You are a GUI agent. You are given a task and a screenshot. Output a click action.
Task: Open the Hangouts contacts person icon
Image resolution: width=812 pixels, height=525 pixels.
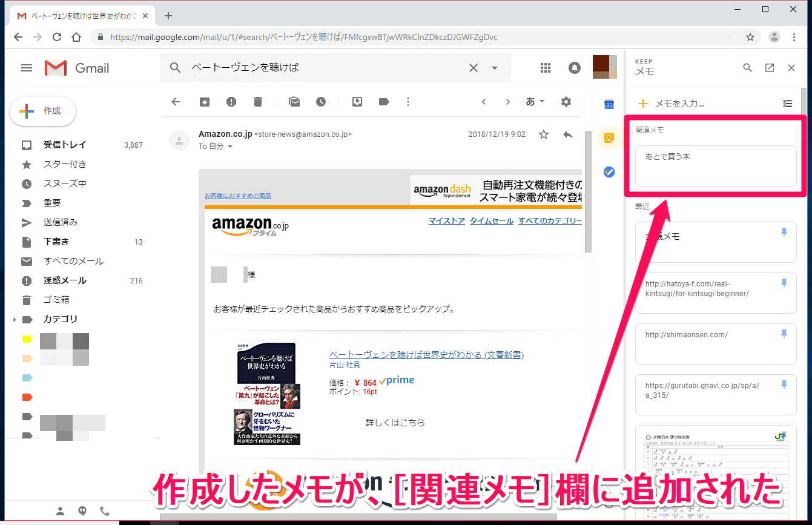pyautogui.click(x=61, y=510)
